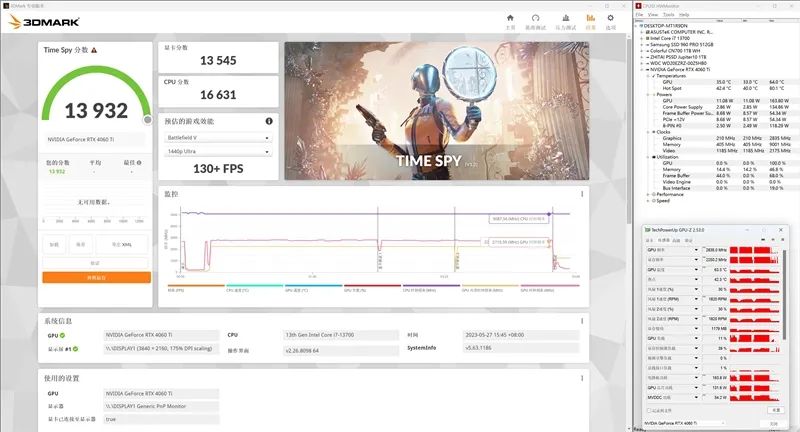Click the HWMonitor title bar icon
This screenshot has height=432, width=800.
639,6
